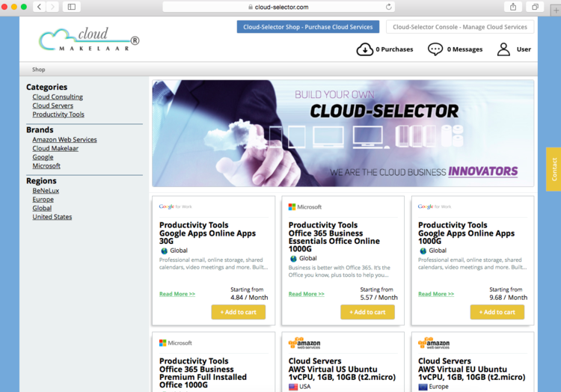Read More about Google Apps 30G
The width and height of the screenshot is (561, 392).
[177, 294]
